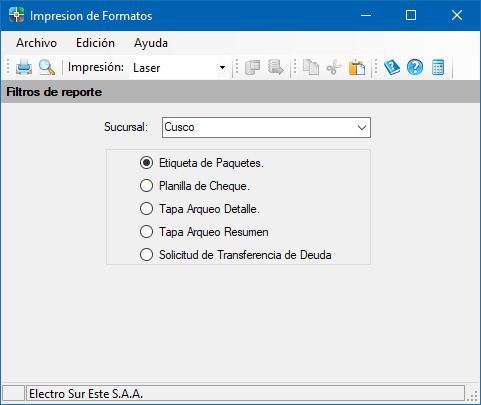The height and width of the screenshot is (405, 481).
Task: Click the blue question mark icon
Action: (x=415, y=67)
